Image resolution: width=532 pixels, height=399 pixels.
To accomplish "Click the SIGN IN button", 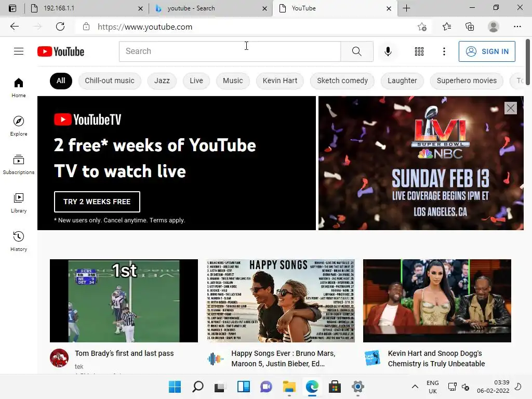I will [x=487, y=51].
